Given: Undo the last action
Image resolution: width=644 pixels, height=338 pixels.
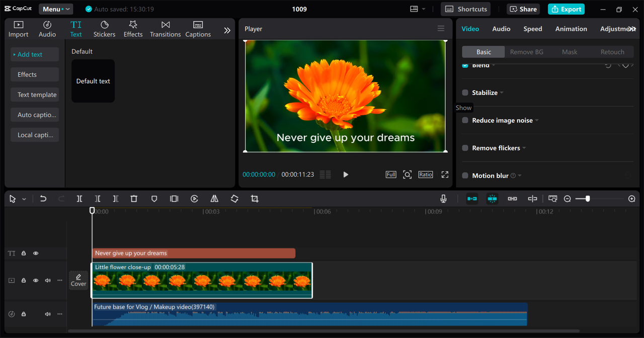Looking at the screenshot, I should (x=43, y=199).
